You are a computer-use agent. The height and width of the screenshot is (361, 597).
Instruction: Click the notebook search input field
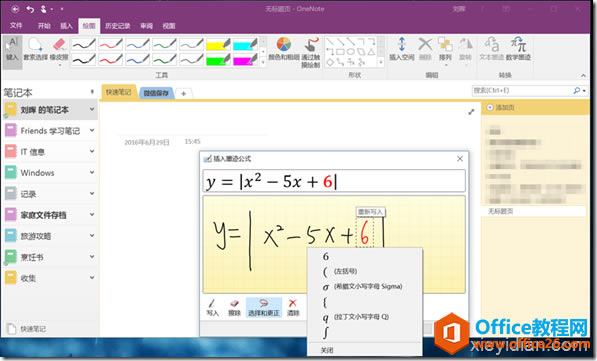pos(522,91)
